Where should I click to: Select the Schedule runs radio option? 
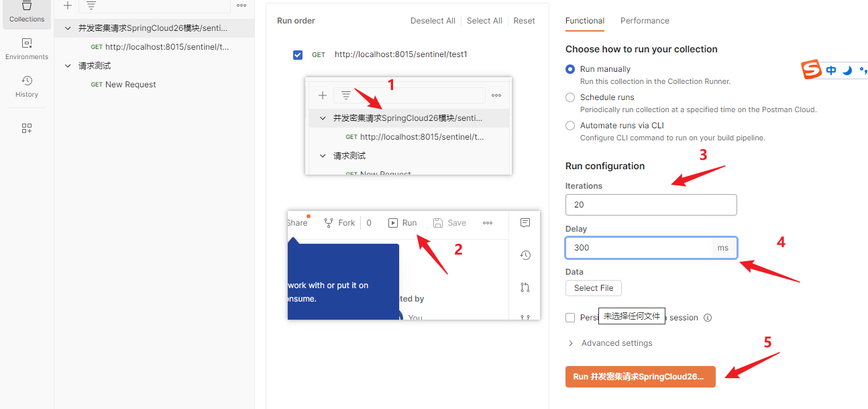point(570,97)
